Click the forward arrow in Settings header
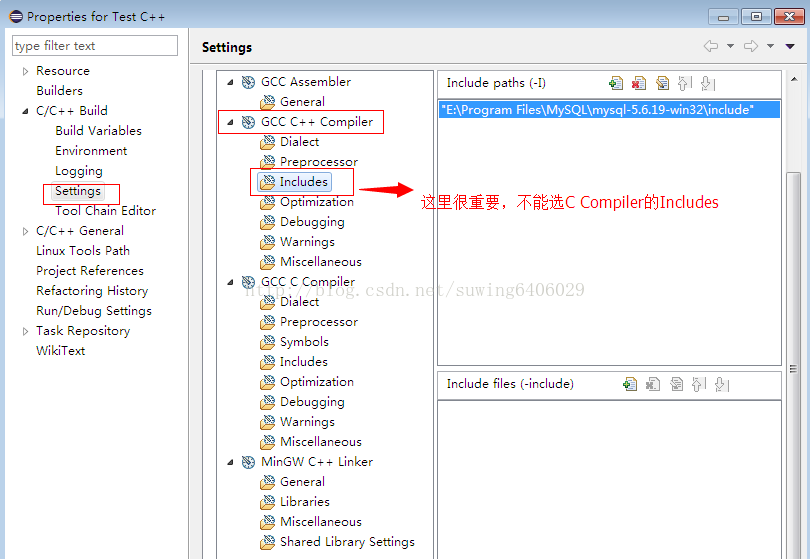The image size is (810, 559). tap(751, 46)
